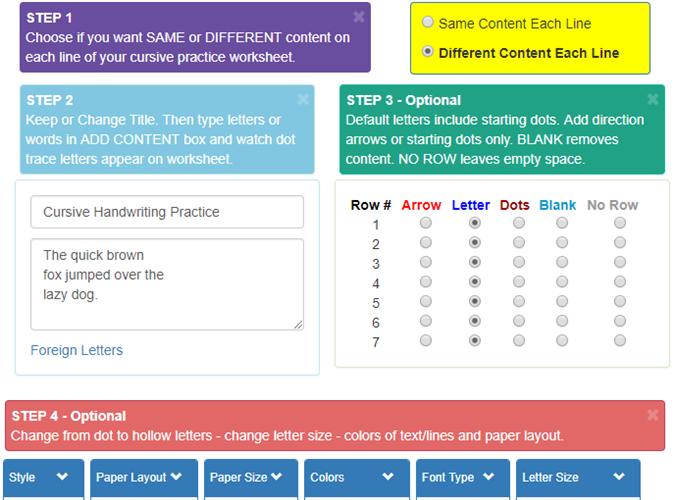Screen dimensions: 675x500
Task: Choose Different Content Each Line option
Action: pos(429,52)
